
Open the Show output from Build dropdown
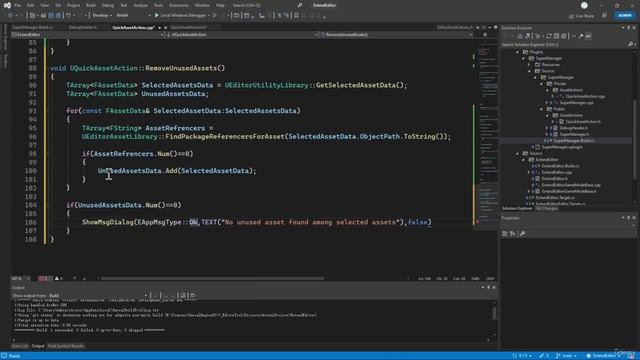98,295
